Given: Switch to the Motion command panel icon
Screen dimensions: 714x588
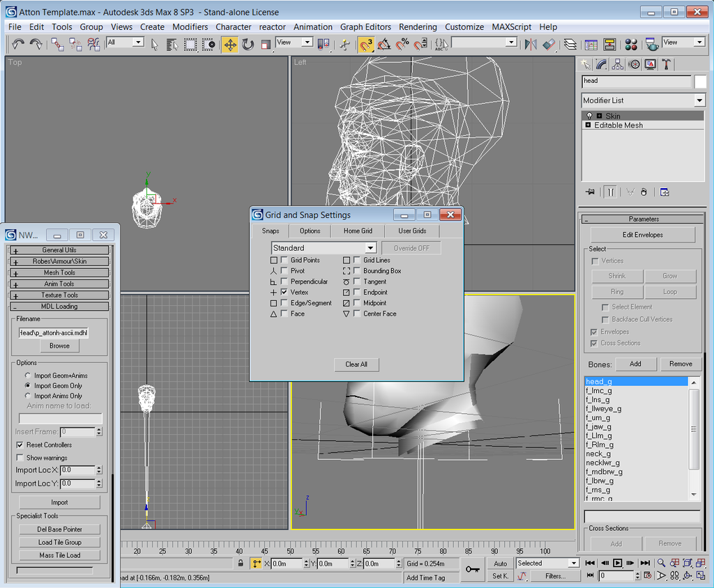Looking at the screenshot, I should tap(634, 65).
